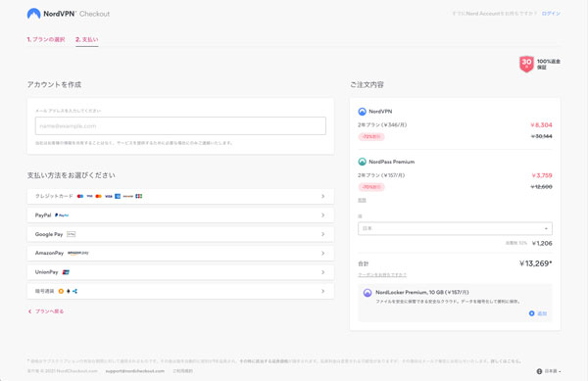588x381 pixels.
Task: Expand the Google Pay row chevron
Action: pos(322,234)
